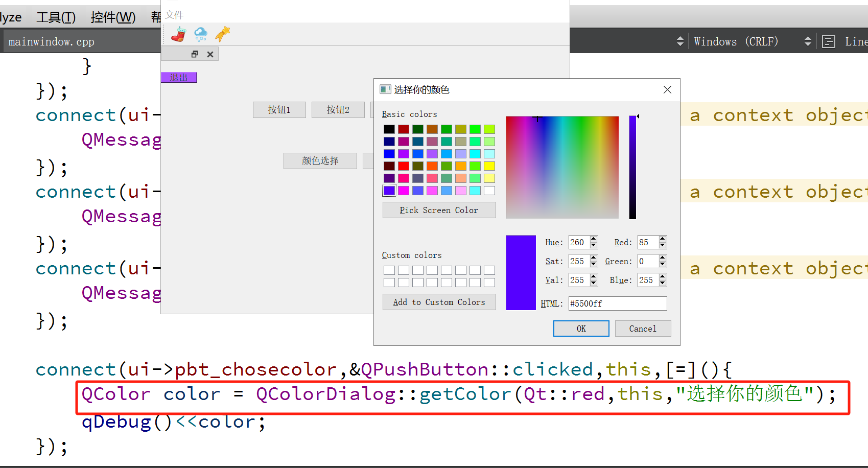868x468 pixels.
Task: Select the selected violet-blue swatch
Action: (x=389, y=191)
